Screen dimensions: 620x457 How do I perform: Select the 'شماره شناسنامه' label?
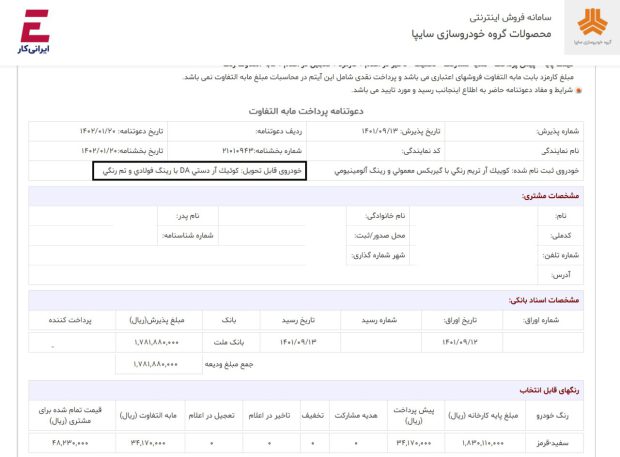(188, 236)
